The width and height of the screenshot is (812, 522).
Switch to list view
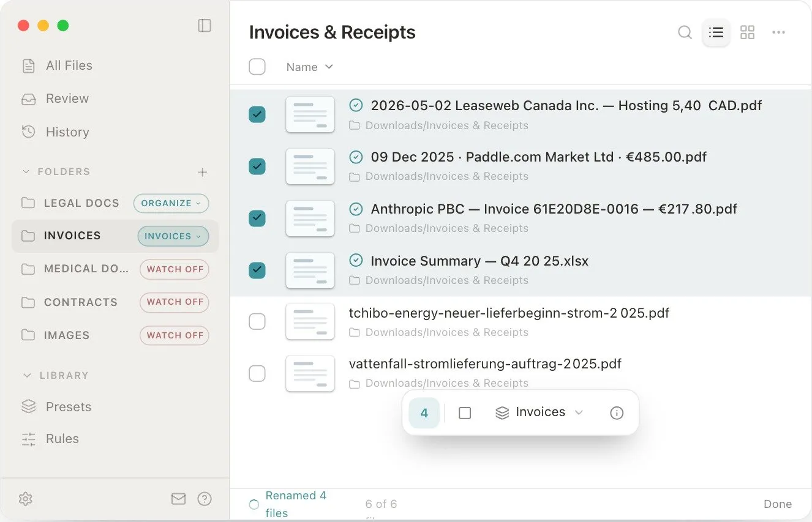click(x=716, y=32)
